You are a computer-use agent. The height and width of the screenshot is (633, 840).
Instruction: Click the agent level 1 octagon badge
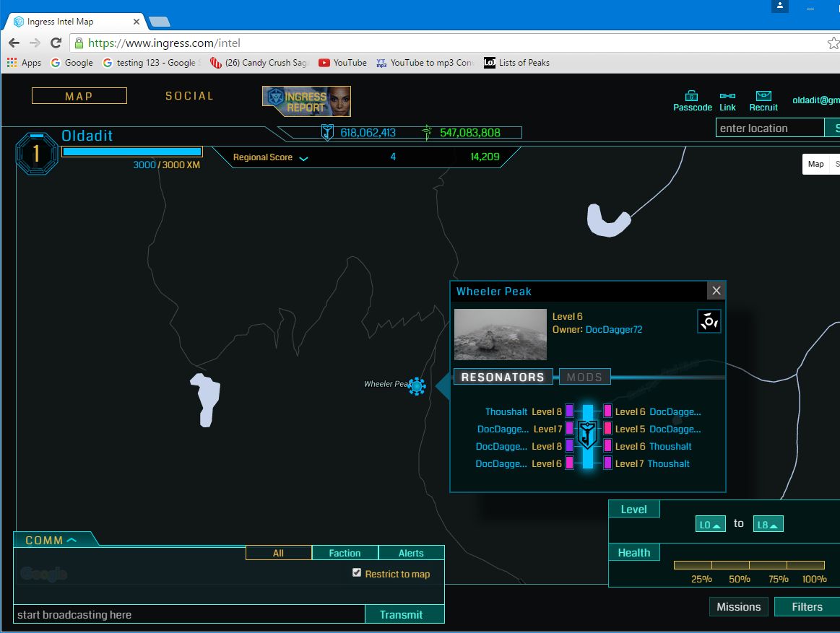(x=36, y=153)
